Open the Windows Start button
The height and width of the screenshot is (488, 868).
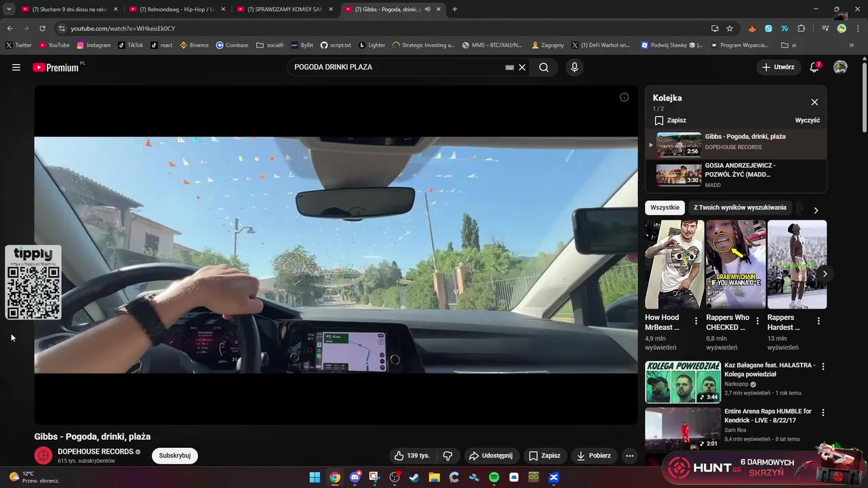315,477
